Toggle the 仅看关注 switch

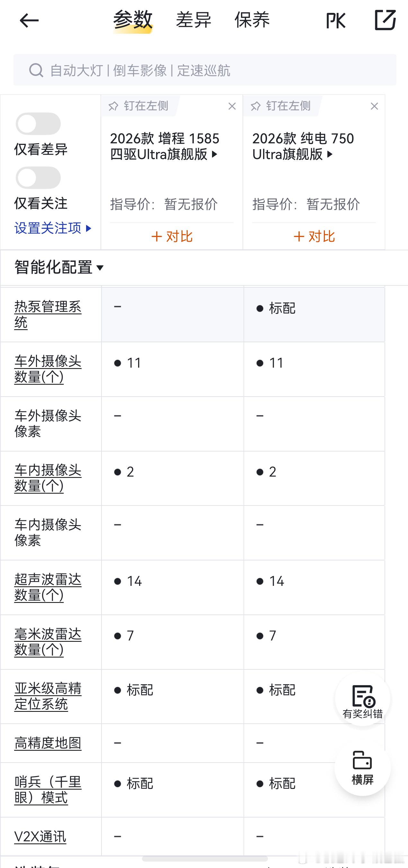[x=38, y=178]
